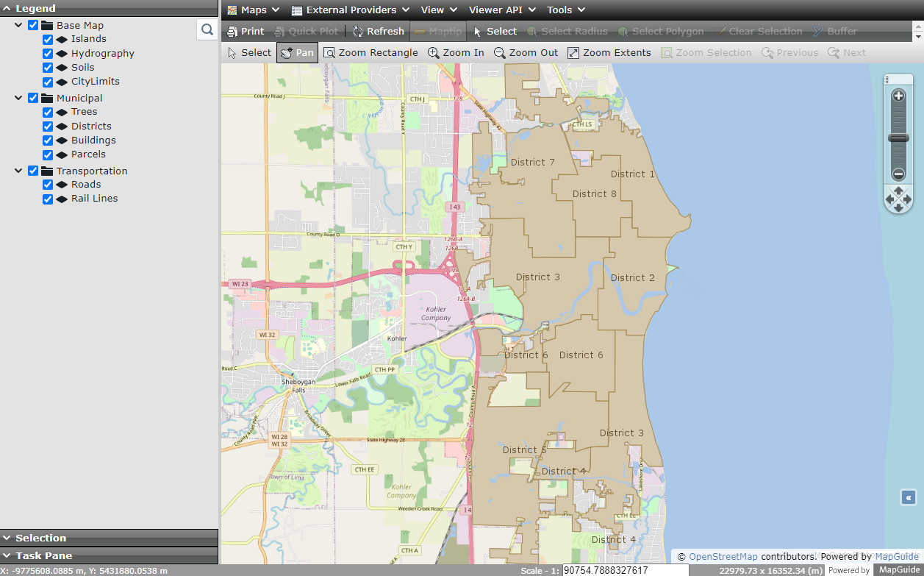Open the Maps dropdown menu
Image resolution: width=924 pixels, height=576 pixels.
tap(253, 10)
